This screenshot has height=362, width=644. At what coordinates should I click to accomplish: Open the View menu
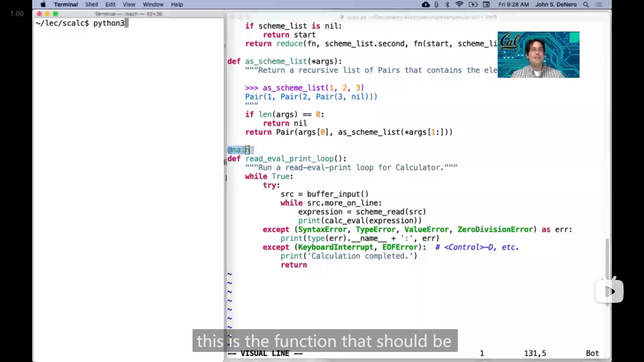click(129, 4)
